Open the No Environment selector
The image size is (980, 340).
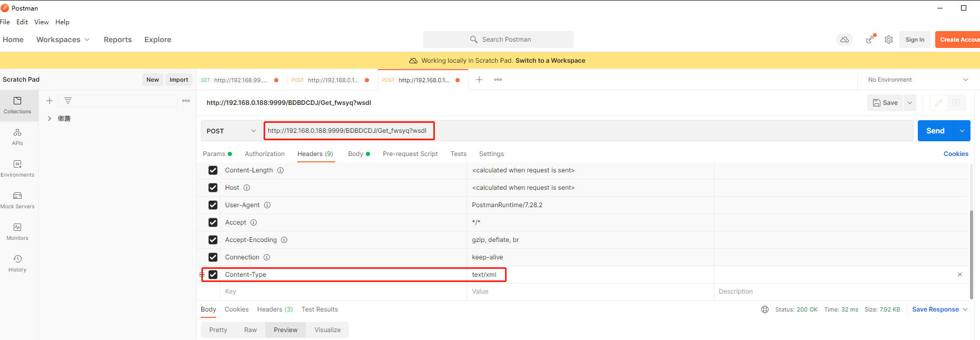click(918, 80)
